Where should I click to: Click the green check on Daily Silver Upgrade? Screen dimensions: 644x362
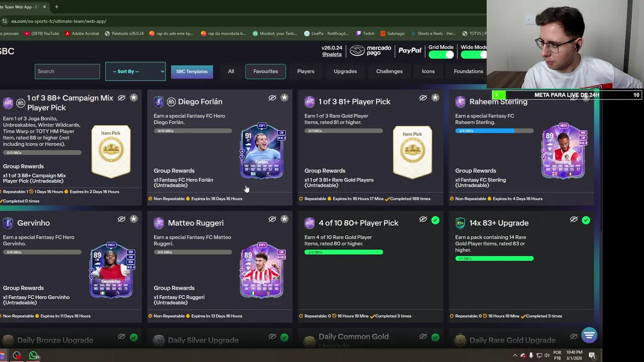coord(284,337)
